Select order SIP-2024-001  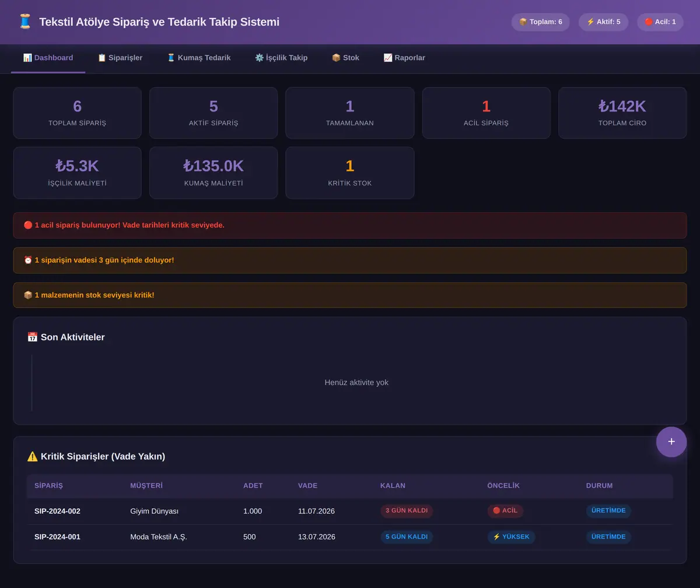pos(57,537)
